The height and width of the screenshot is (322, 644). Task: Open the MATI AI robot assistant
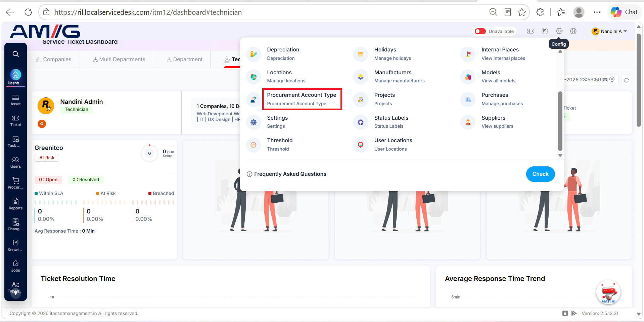(x=608, y=292)
